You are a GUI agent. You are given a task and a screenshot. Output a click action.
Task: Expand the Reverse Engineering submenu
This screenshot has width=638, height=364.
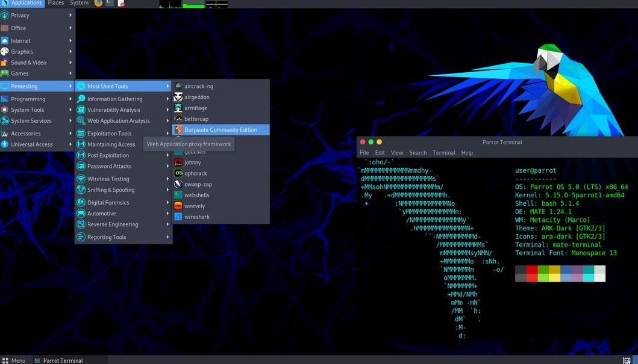pos(124,224)
